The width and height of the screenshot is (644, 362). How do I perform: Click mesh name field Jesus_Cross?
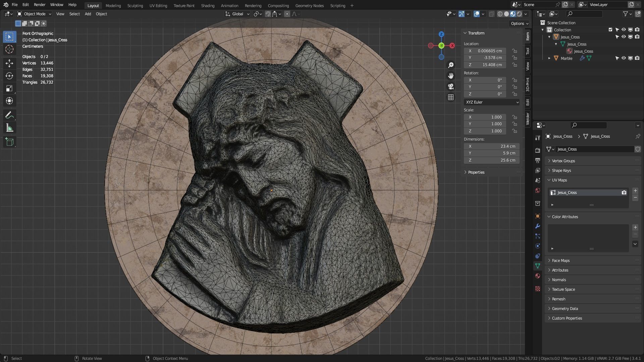(x=595, y=149)
